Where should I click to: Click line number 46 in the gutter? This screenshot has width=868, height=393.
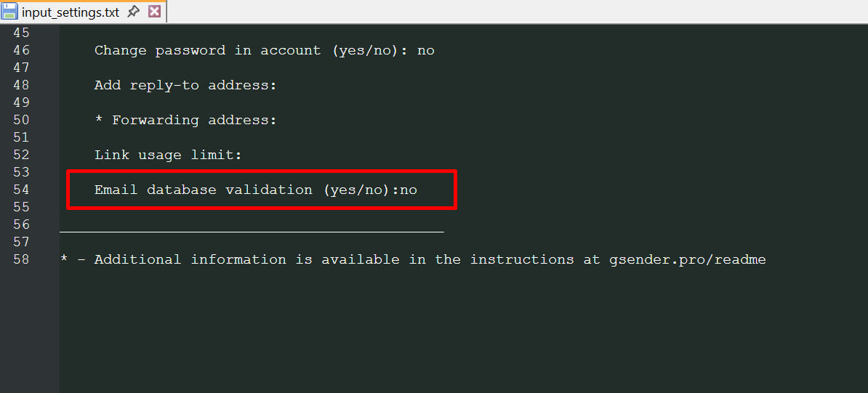coord(21,50)
